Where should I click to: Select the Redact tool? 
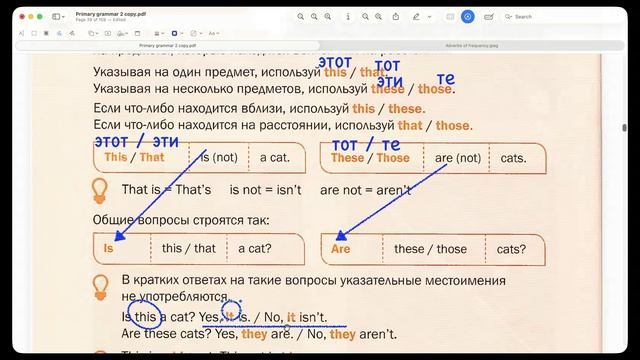pos(46,33)
